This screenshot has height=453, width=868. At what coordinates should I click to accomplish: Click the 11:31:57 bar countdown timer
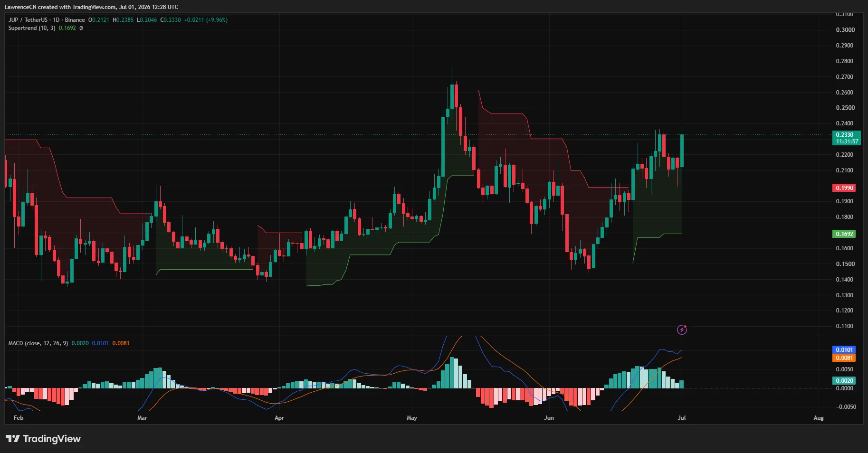click(846, 142)
